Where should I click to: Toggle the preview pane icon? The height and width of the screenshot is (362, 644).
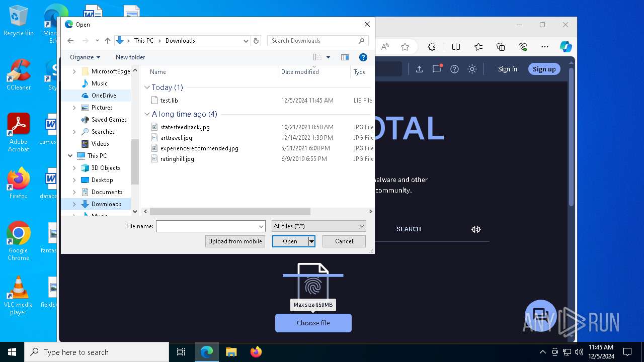click(345, 57)
